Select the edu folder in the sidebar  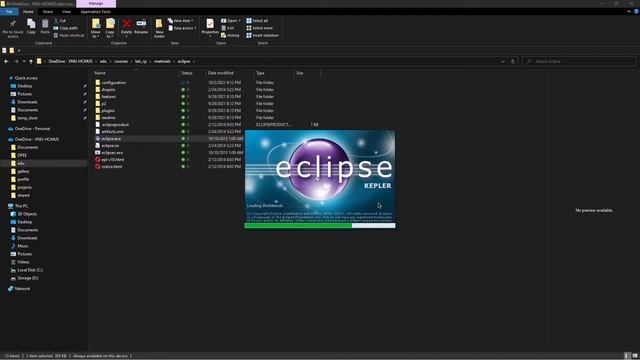20,163
